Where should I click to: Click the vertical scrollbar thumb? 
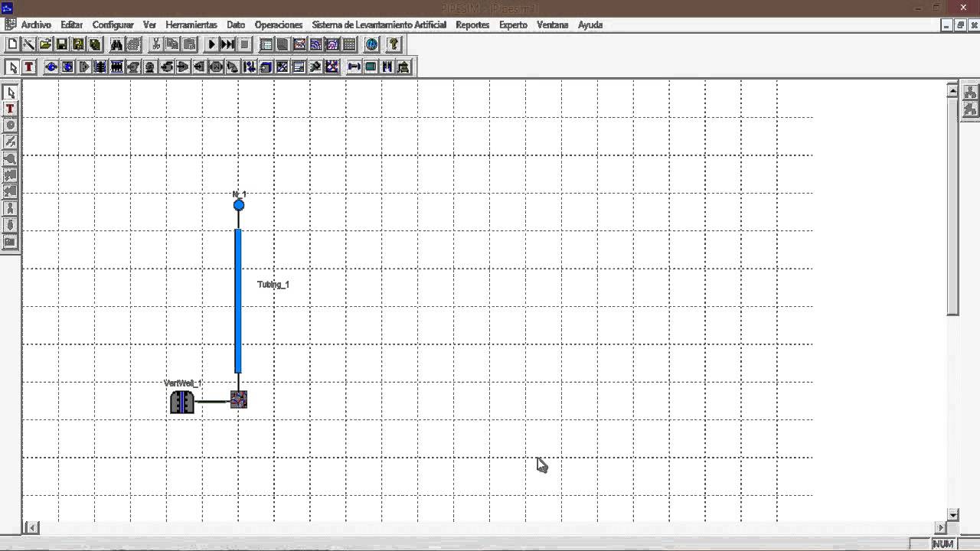pyautogui.click(x=953, y=207)
